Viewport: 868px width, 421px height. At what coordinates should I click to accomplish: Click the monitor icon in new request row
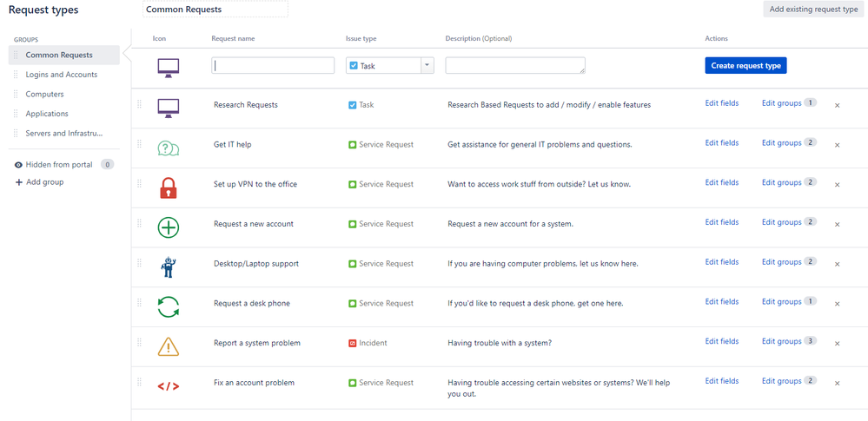coord(169,68)
